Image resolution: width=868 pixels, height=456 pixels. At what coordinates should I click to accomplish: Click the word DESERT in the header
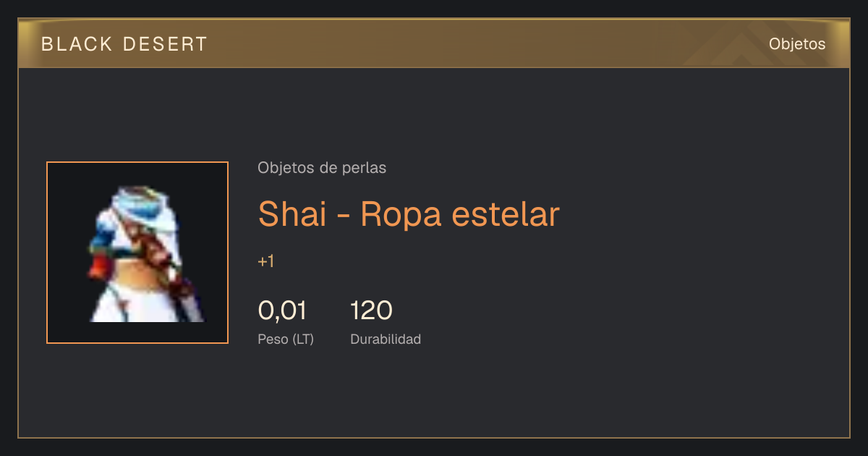165,44
